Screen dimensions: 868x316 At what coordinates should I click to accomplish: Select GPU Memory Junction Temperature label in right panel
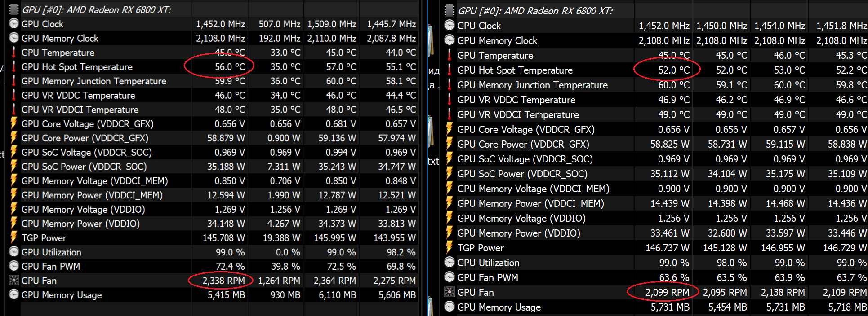point(533,85)
